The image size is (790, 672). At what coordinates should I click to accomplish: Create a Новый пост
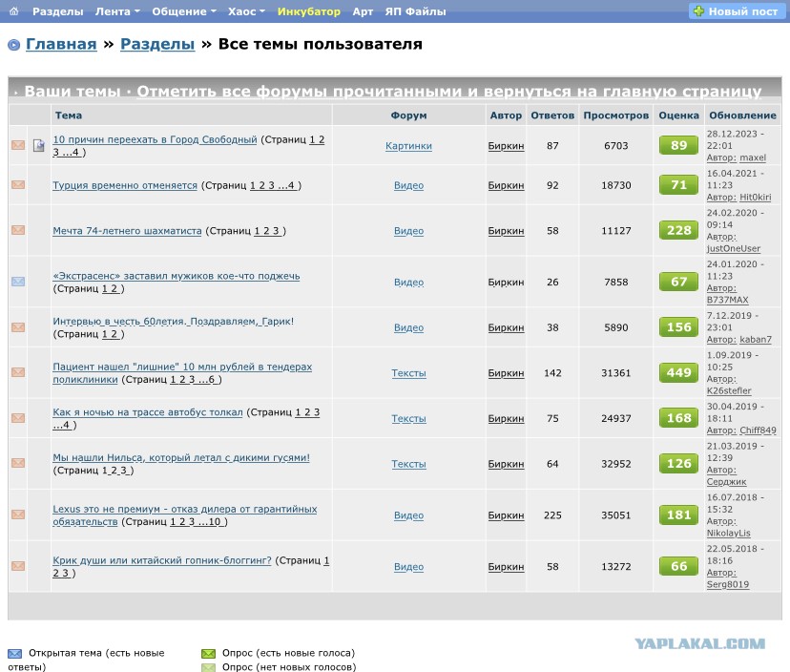pyautogui.click(x=738, y=11)
